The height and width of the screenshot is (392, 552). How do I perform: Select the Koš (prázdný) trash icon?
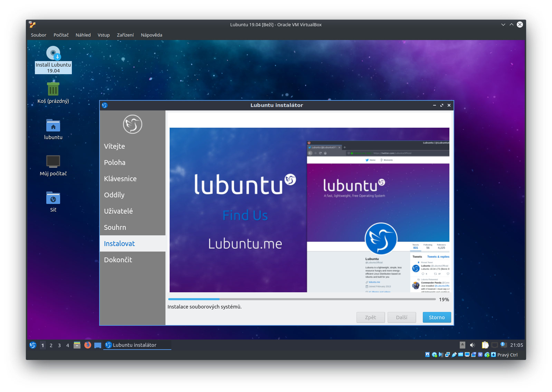pos(53,93)
